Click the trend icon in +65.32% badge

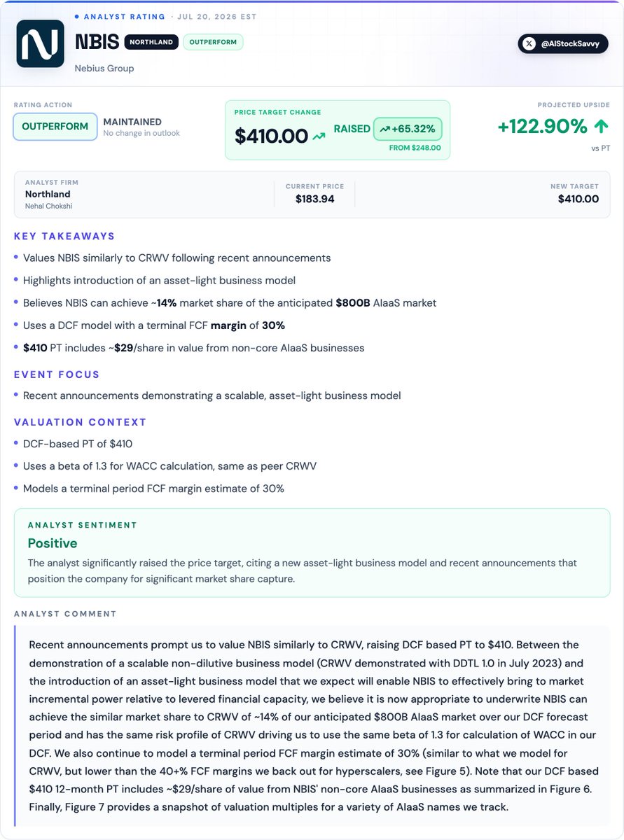coord(384,129)
